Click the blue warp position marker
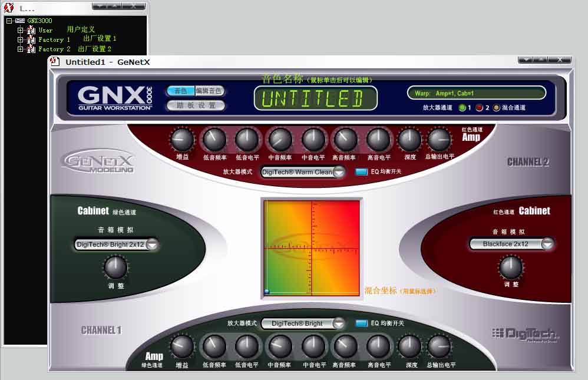Image resolution: width=588 pixels, height=380 pixels. [x=267, y=292]
